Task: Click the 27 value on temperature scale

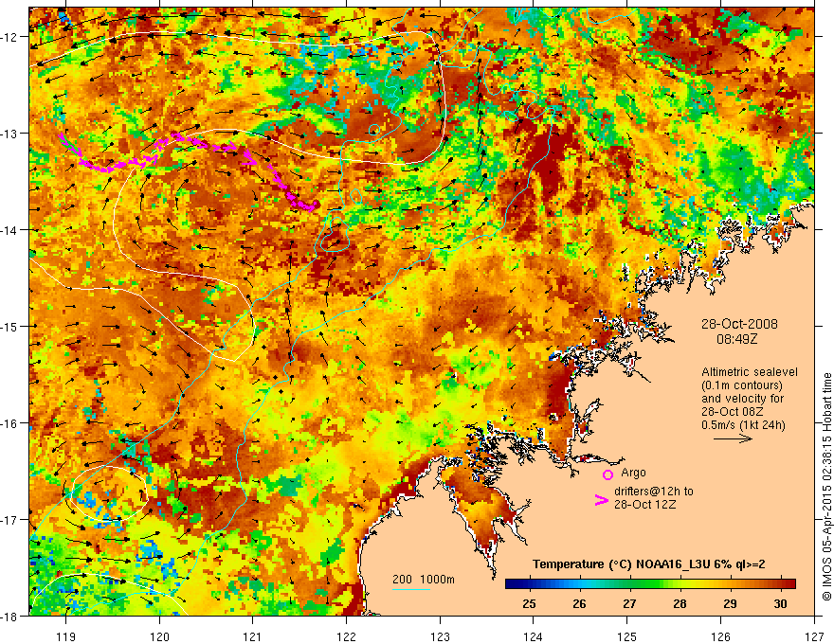Action: tap(629, 604)
